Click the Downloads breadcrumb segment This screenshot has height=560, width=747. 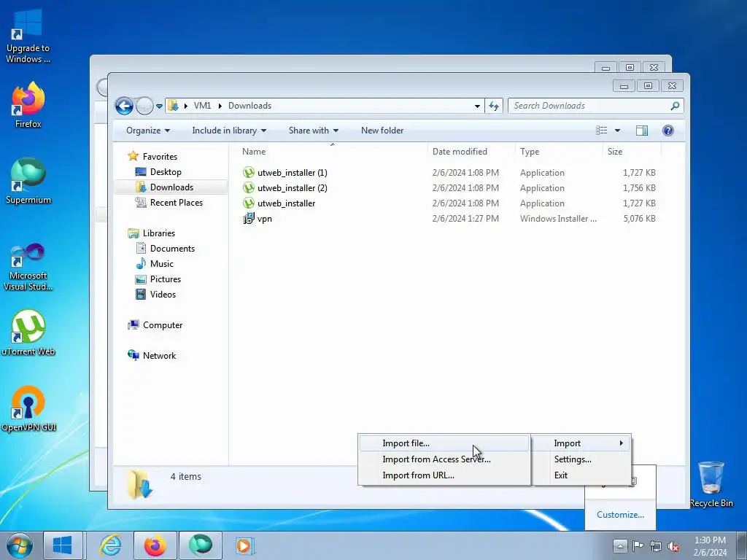249,106
